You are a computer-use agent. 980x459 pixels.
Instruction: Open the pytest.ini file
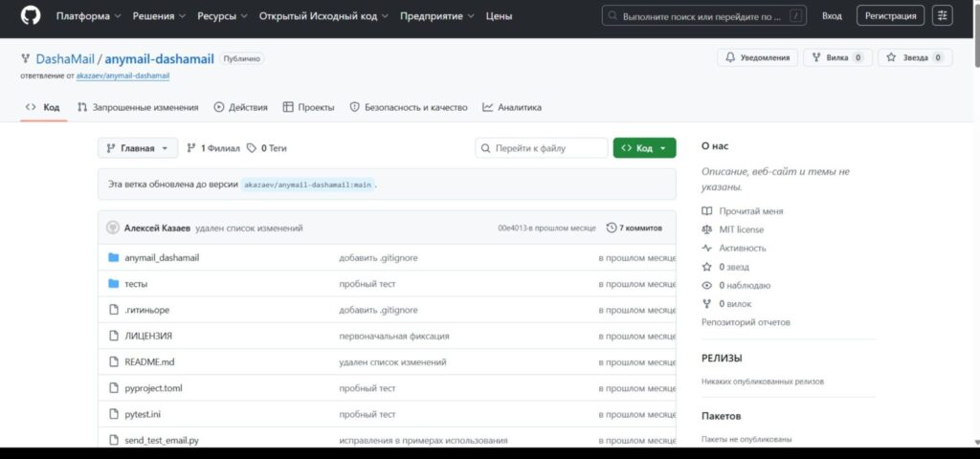142,414
